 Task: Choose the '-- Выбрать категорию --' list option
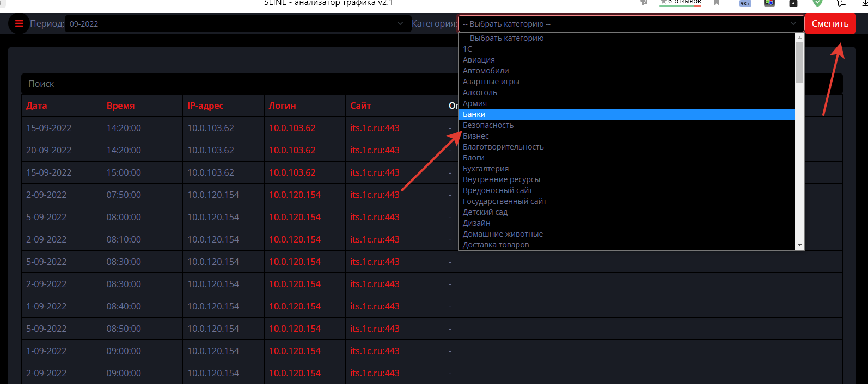(627, 38)
